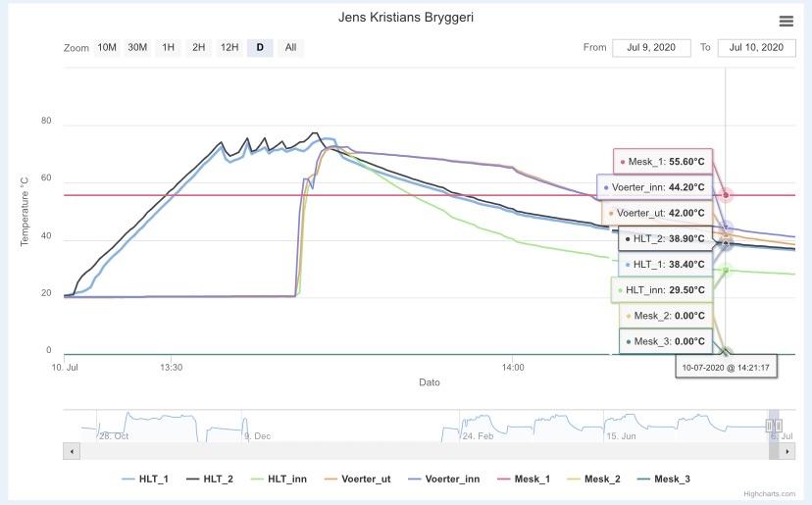Image resolution: width=812 pixels, height=505 pixels.
Task: Click the navigator right range handle
Action: click(778, 426)
